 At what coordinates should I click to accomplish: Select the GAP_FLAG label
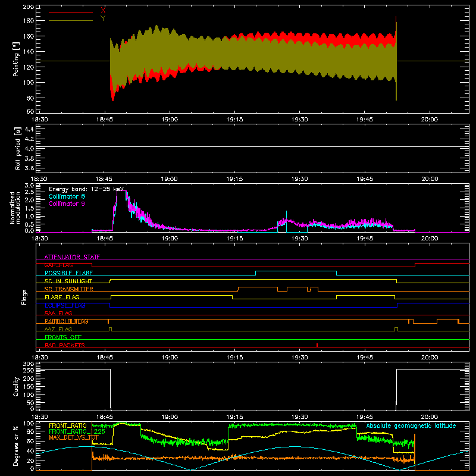coord(58,265)
